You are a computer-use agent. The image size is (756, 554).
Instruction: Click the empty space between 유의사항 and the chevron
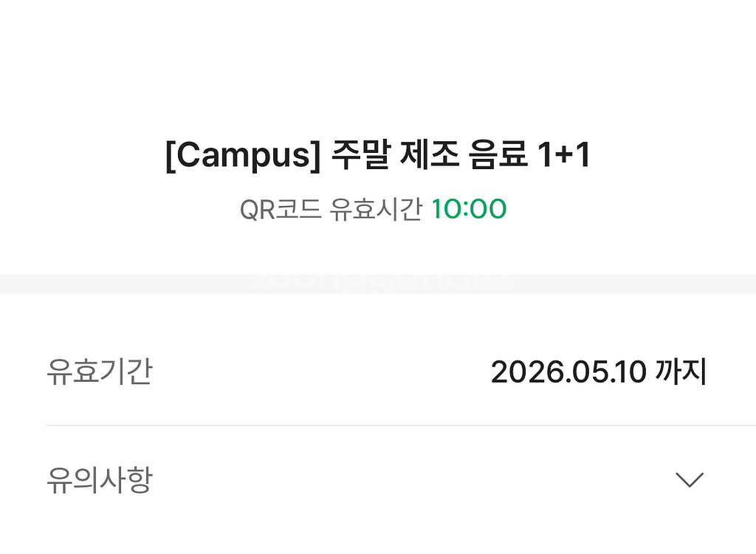tap(413, 480)
